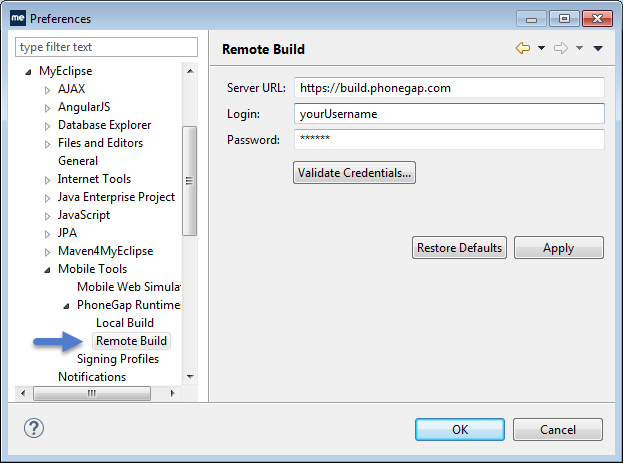The image size is (623, 463).
Task: Click the Password input field
Action: click(449, 139)
